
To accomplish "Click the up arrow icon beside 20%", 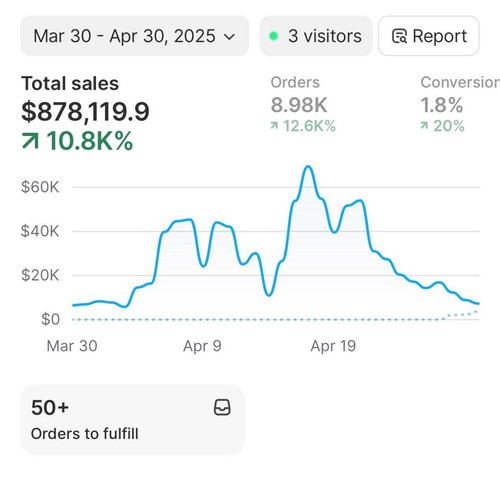I will pyautogui.click(x=424, y=126).
